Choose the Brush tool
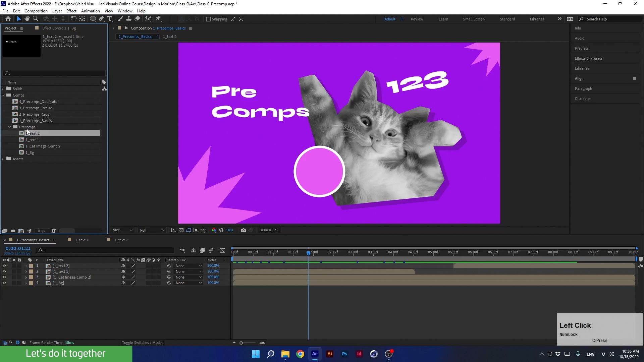The height and width of the screenshot is (362, 644). [x=120, y=19]
